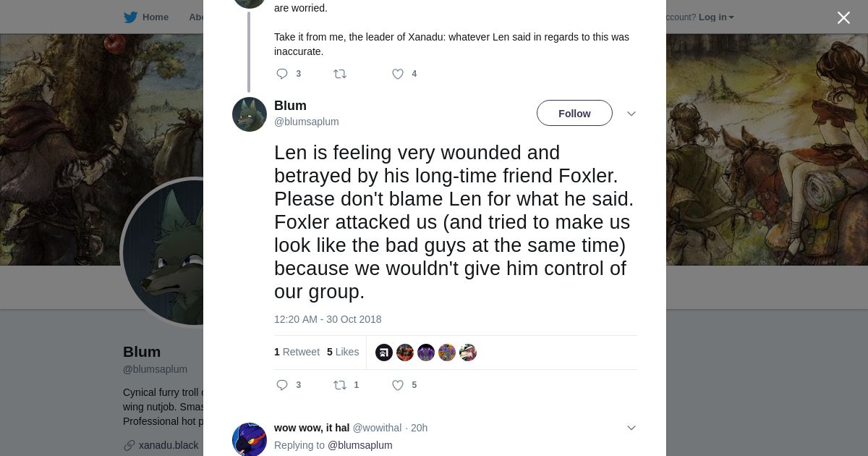
Task: Expand more options chevron on Blum's tweet
Action: [631, 114]
